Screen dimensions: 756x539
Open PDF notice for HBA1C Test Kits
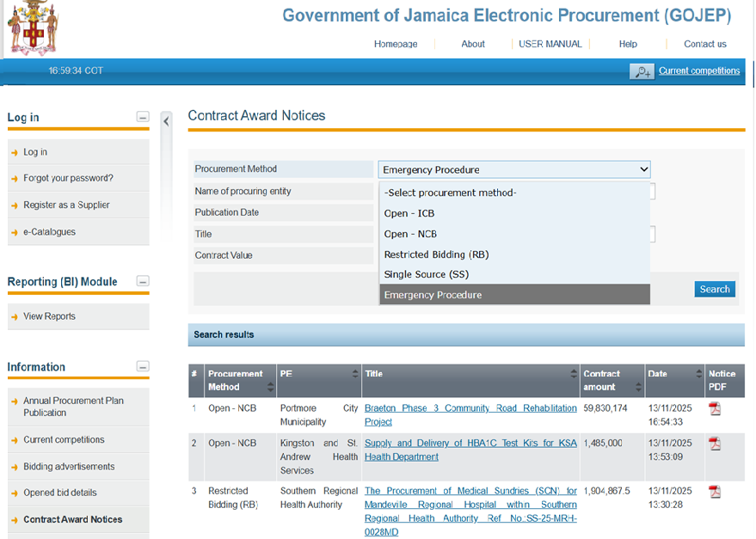715,443
